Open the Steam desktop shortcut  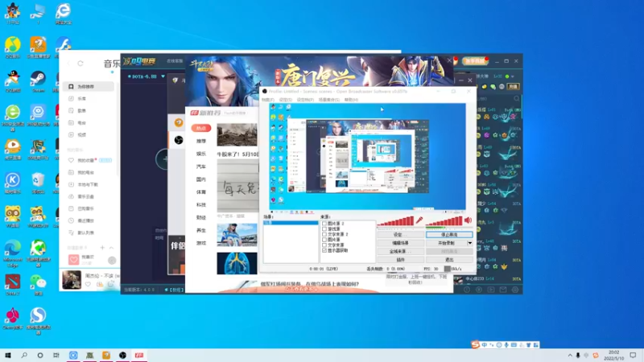point(38,81)
